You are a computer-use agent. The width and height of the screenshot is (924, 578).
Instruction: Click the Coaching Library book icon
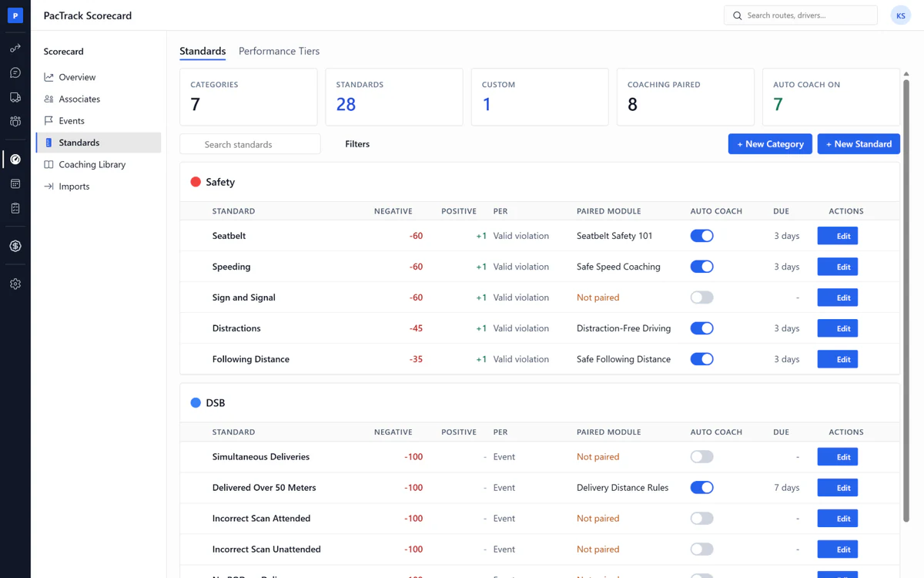click(x=49, y=164)
